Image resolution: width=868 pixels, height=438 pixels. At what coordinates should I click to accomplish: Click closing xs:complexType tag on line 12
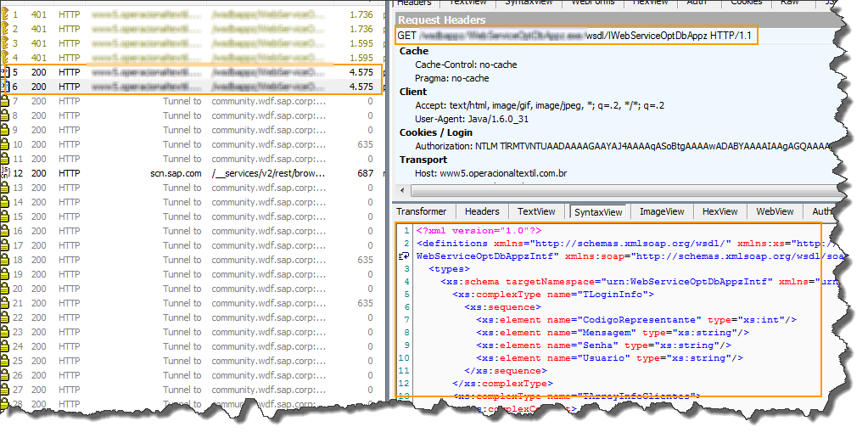point(502,383)
